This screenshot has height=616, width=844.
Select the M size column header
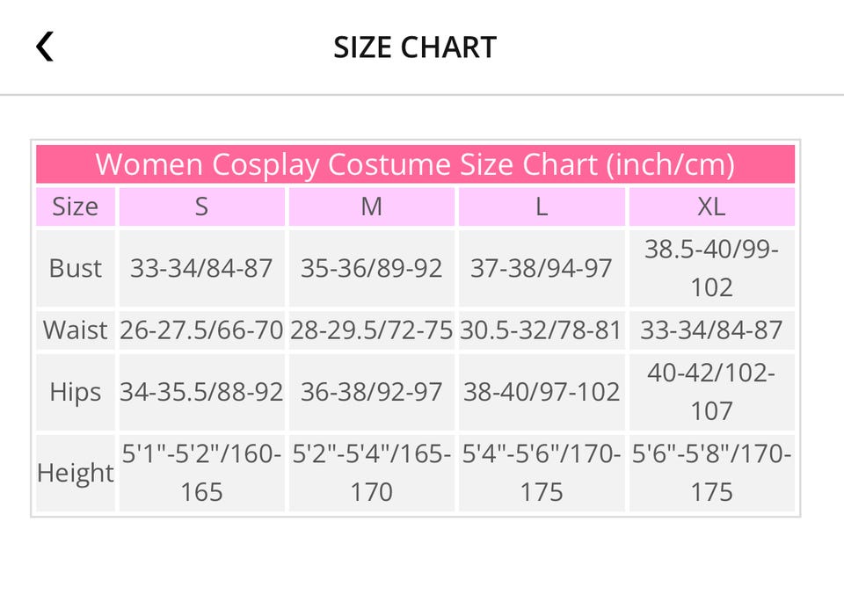tap(372, 207)
